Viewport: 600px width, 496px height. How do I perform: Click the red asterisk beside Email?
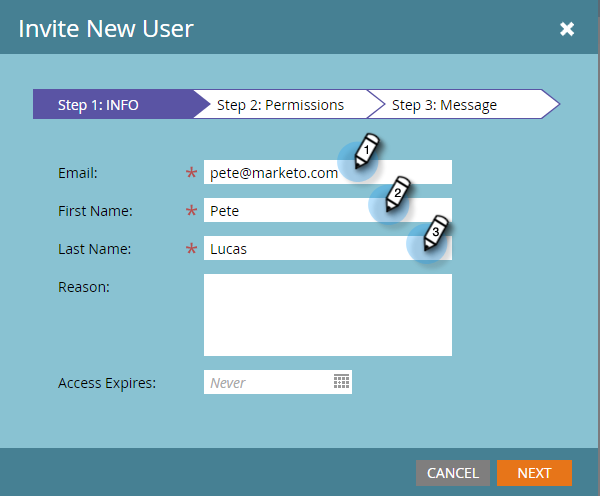[x=191, y=173]
